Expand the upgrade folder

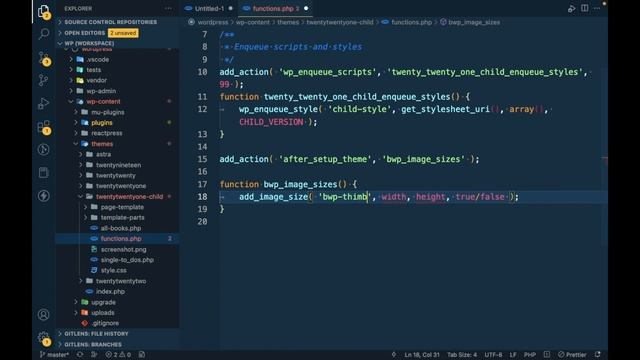[103, 302]
